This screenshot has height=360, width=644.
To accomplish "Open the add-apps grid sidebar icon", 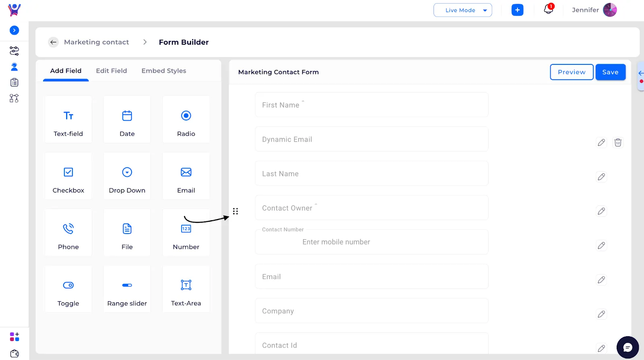I will tap(14, 337).
